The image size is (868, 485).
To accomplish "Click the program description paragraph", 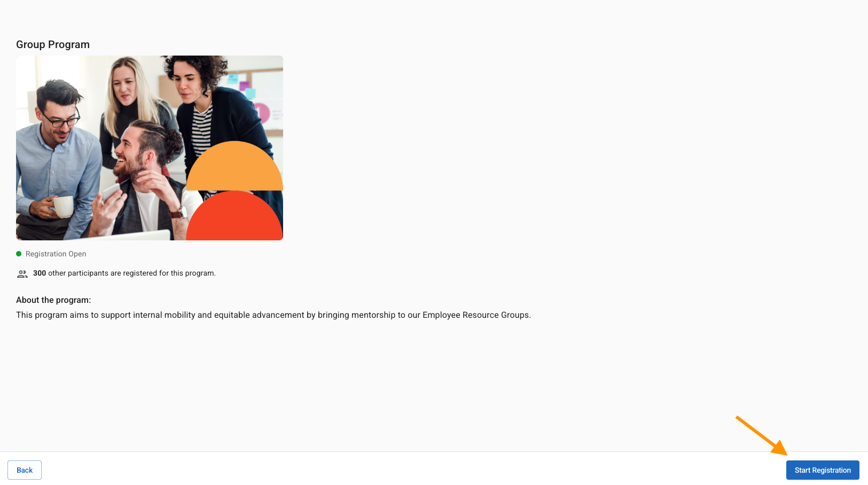I will pyautogui.click(x=273, y=315).
